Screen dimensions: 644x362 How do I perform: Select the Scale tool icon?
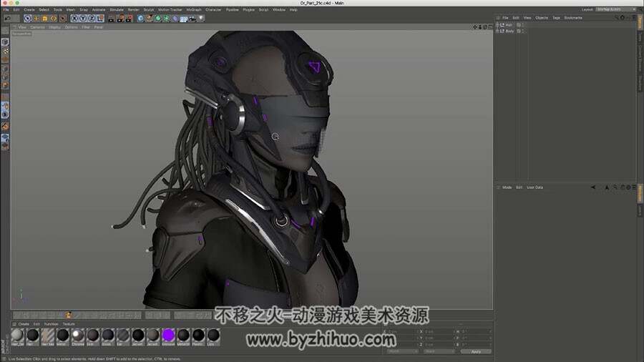pyautogui.click(x=45, y=19)
